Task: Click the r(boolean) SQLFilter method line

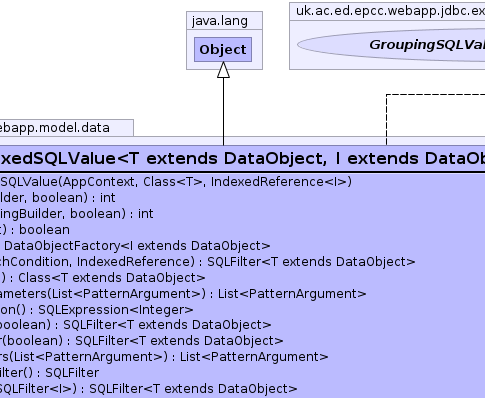Action: click(x=142, y=341)
